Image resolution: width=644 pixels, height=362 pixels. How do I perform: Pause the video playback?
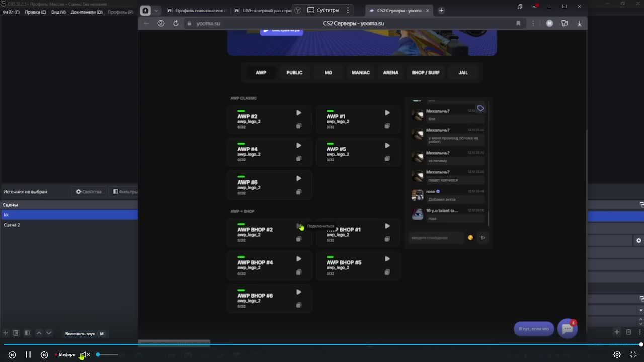click(28, 354)
